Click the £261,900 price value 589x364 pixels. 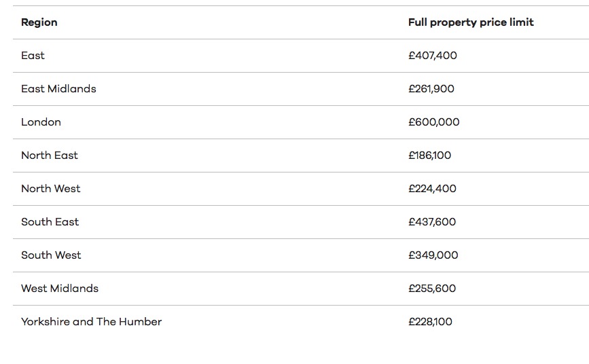(x=431, y=89)
